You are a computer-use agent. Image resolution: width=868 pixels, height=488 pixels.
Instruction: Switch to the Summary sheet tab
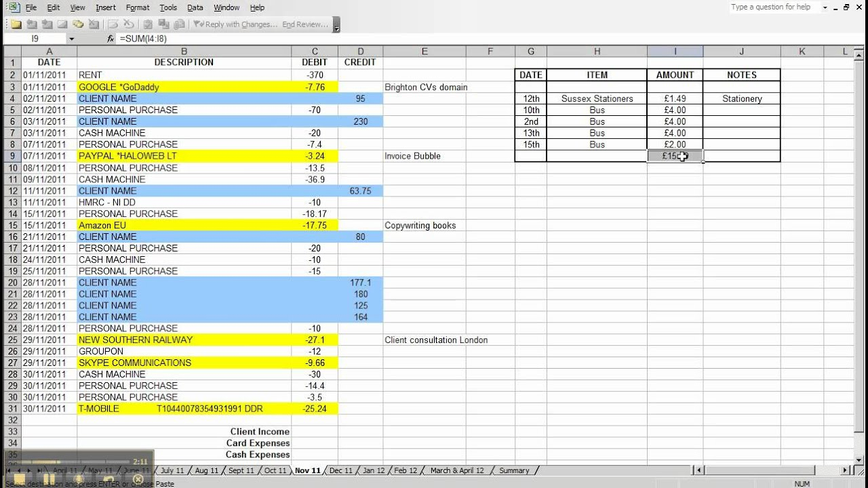point(514,470)
